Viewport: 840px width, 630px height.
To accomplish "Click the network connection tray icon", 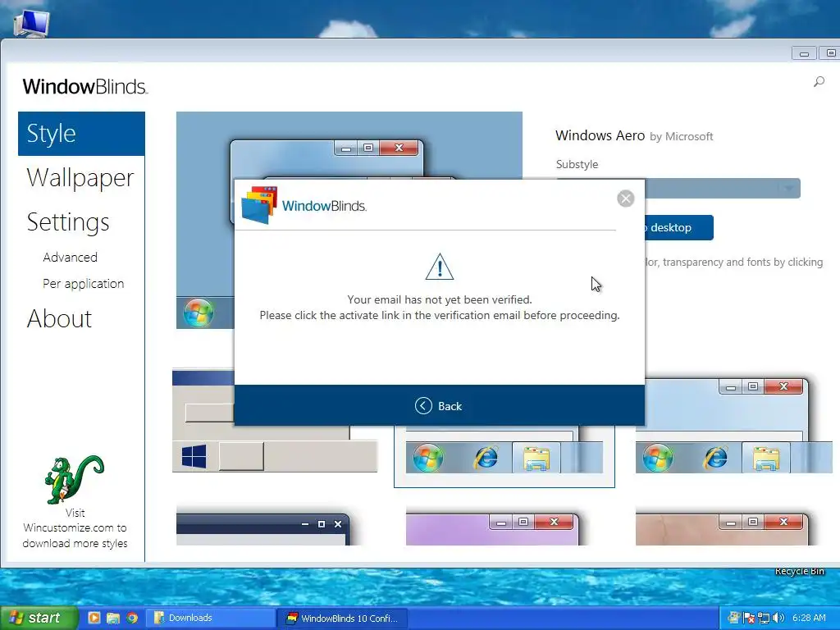I will (x=764, y=618).
